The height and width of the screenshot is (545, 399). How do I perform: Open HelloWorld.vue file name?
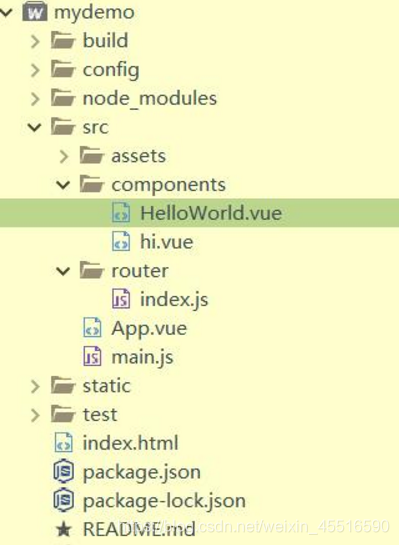pos(211,213)
